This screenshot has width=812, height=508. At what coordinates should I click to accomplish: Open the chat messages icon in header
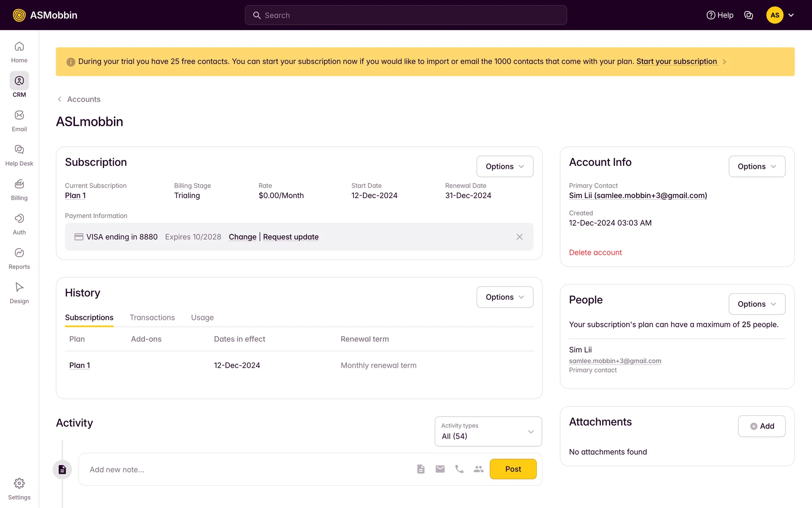pyautogui.click(x=749, y=15)
